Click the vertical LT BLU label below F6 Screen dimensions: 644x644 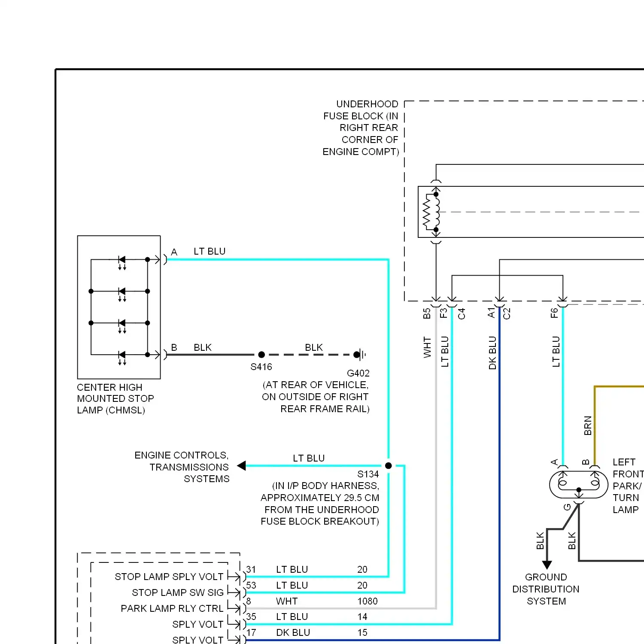(556, 352)
